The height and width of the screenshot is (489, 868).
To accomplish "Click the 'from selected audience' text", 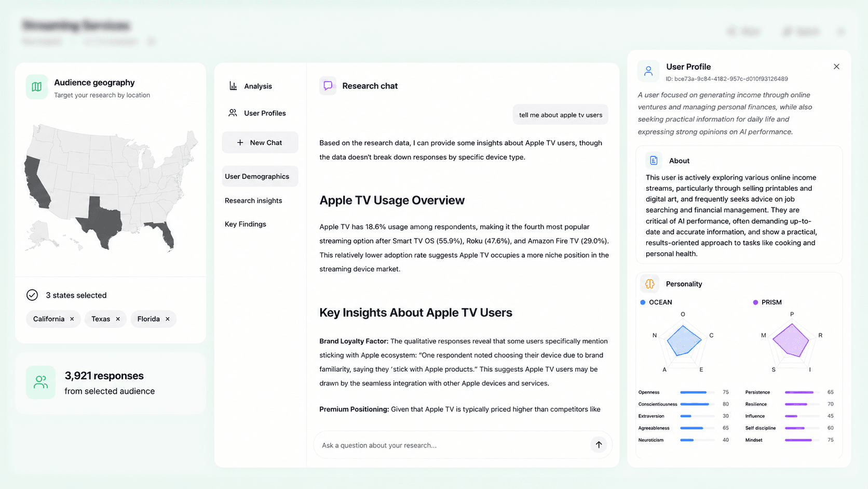I will [x=110, y=391].
